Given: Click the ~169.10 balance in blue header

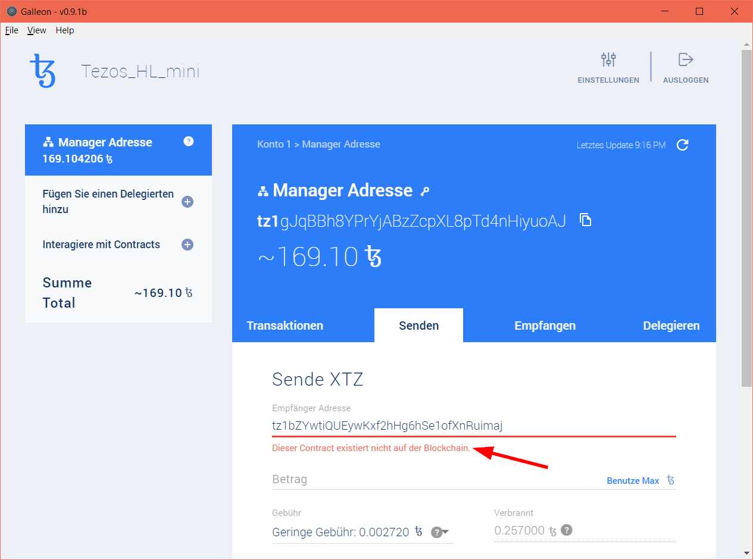Looking at the screenshot, I should pyautogui.click(x=319, y=257).
